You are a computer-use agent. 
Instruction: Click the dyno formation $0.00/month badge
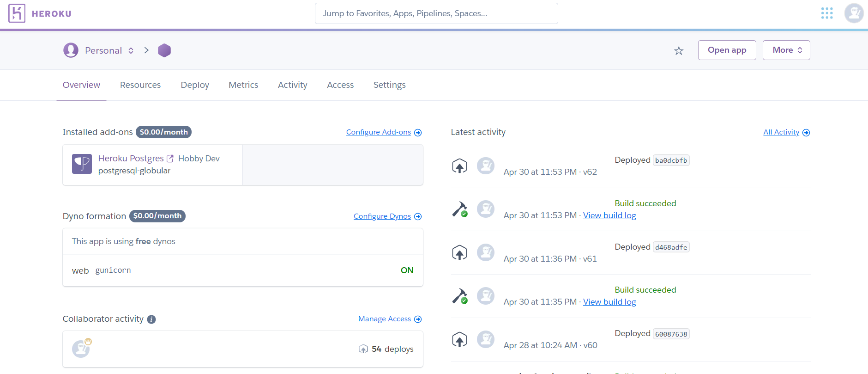pyautogui.click(x=157, y=216)
